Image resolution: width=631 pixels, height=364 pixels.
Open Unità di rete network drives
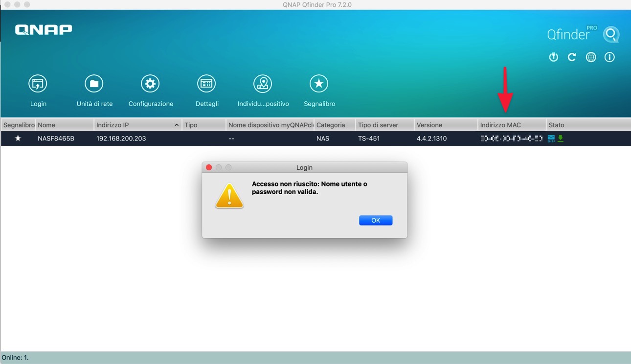tap(94, 84)
